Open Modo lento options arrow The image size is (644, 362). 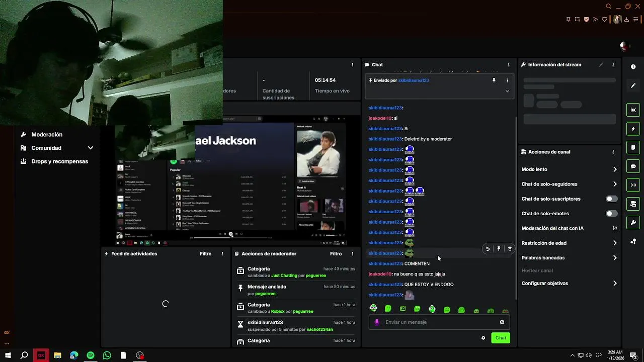(615, 169)
